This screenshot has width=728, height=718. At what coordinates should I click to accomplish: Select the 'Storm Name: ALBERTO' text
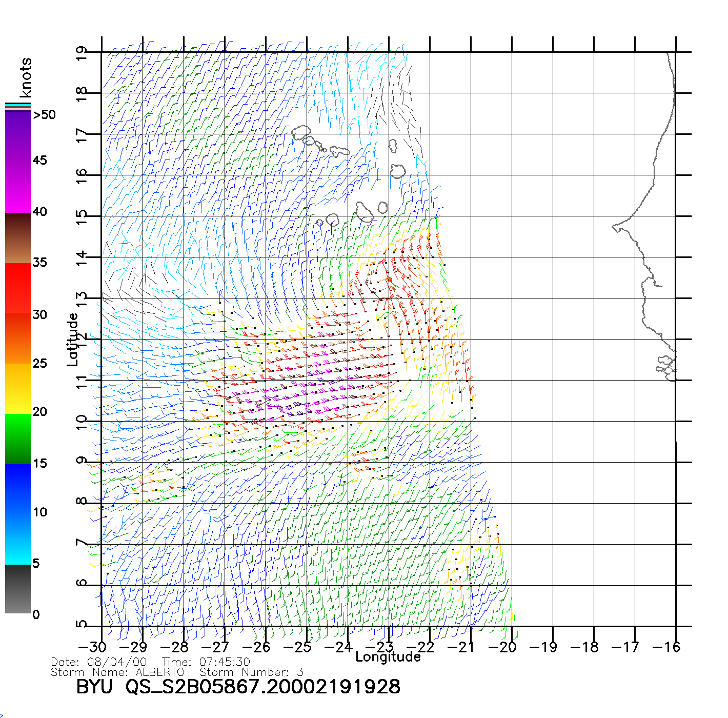click(x=117, y=672)
